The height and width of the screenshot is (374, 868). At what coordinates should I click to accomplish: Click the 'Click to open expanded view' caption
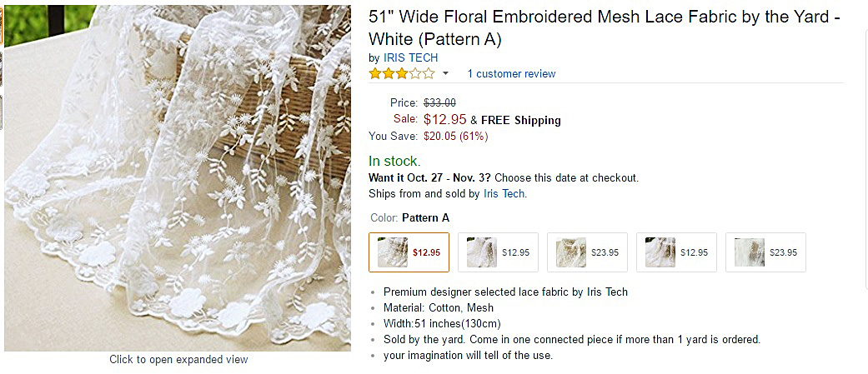[x=178, y=360]
